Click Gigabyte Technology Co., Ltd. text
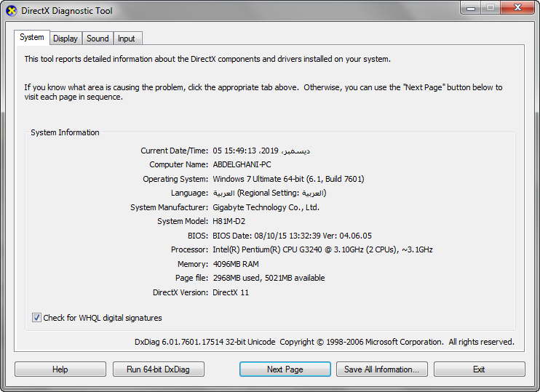The image size is (540, 392). (266, 207)
